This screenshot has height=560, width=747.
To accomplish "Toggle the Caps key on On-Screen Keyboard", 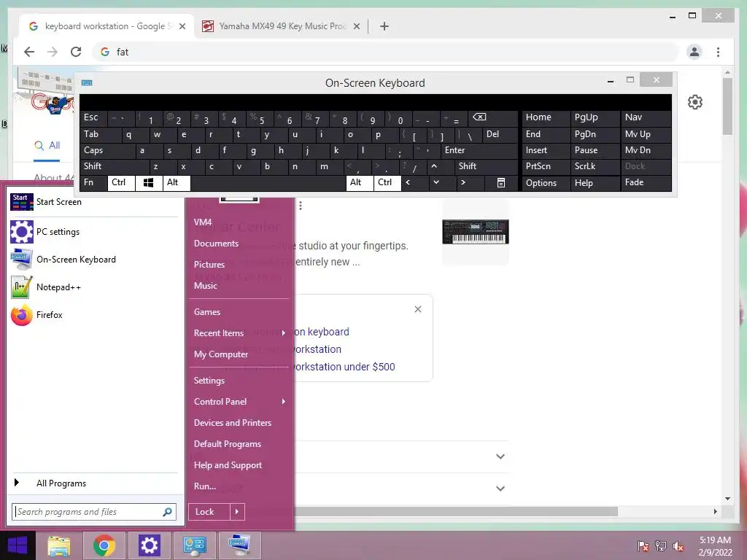I will (107, 150).
